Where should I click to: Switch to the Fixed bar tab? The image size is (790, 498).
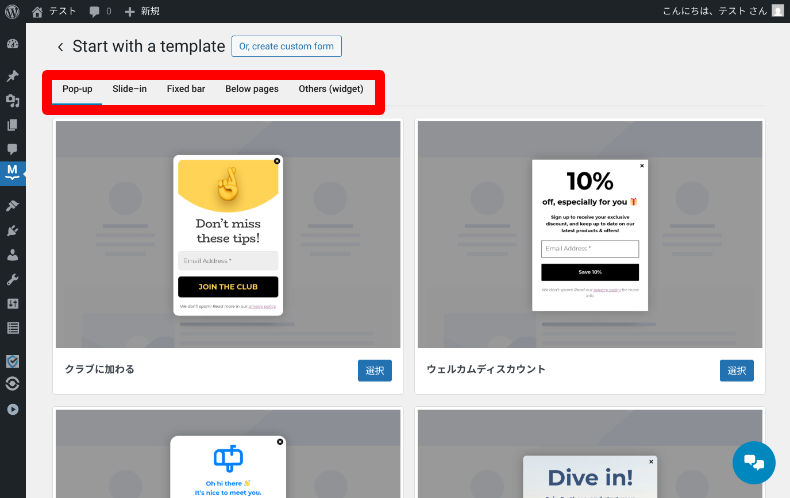click(x=186, y=89)
